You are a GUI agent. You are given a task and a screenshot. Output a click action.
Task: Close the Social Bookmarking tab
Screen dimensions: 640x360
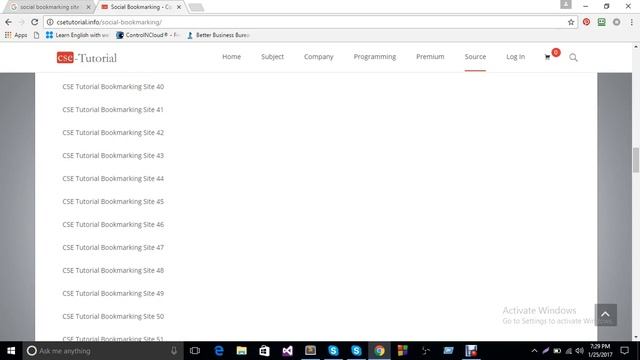[179, 7]
